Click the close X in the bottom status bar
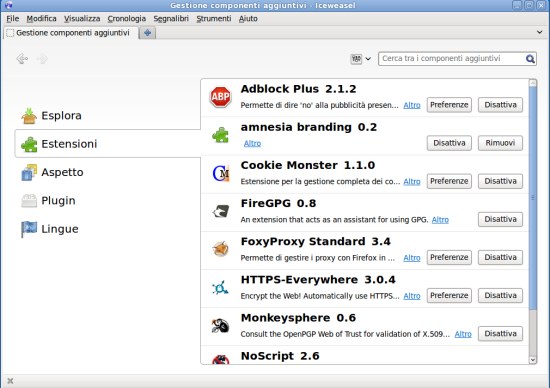Screen dimensions: 550x388 coord(10,381)
